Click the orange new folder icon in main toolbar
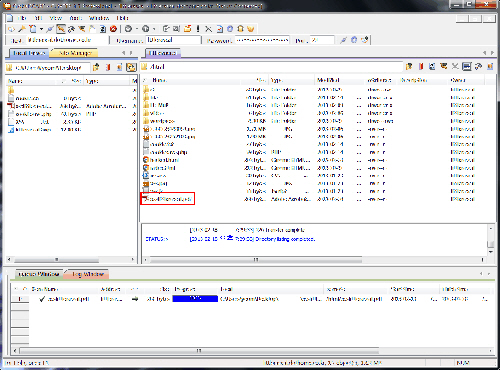This screenshot has width=500, height=370. coord(188,29)
